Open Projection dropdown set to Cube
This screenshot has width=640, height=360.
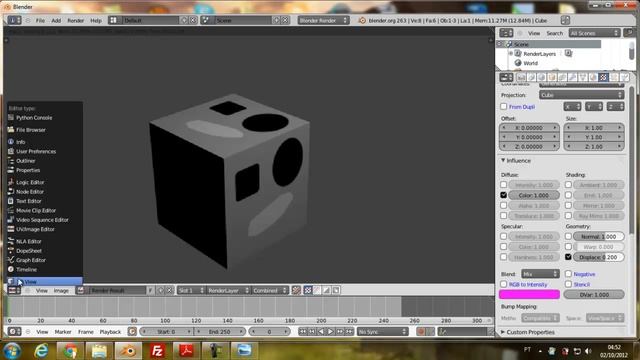point(582,95)
